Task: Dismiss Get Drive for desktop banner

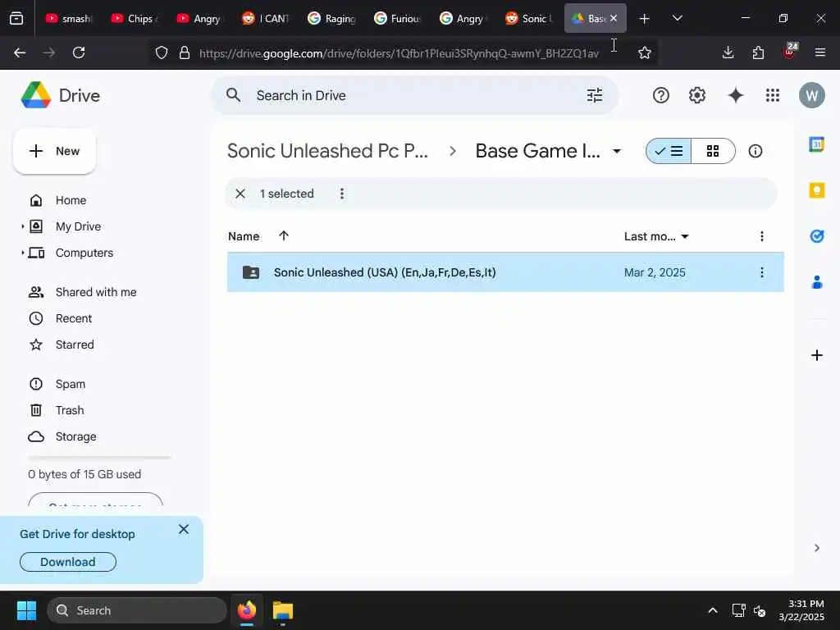Action: [x=184, y=529]
